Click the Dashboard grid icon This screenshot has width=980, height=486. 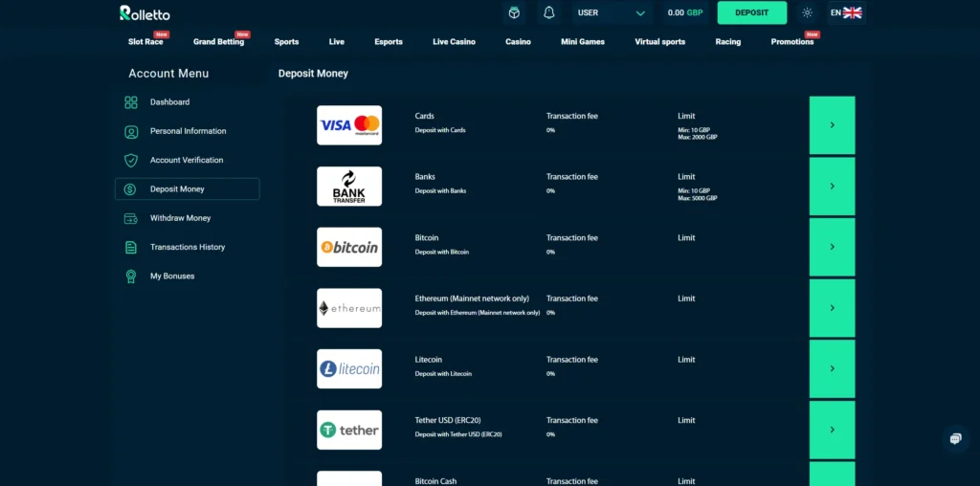[131, 102]
